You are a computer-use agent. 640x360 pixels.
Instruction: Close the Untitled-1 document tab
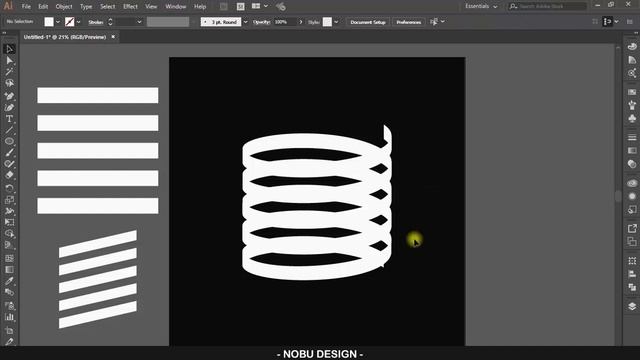pyautogui.click(x=113, y=37)
